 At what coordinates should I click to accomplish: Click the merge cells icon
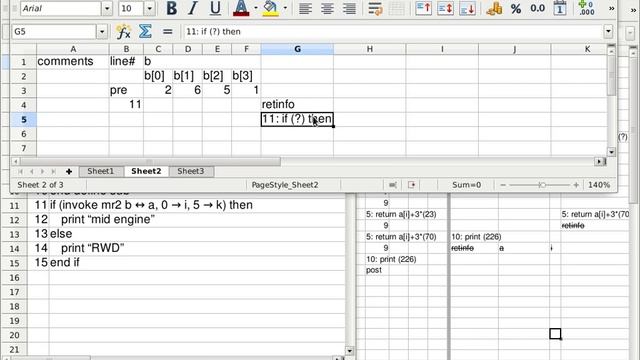[x=397, y=9]
